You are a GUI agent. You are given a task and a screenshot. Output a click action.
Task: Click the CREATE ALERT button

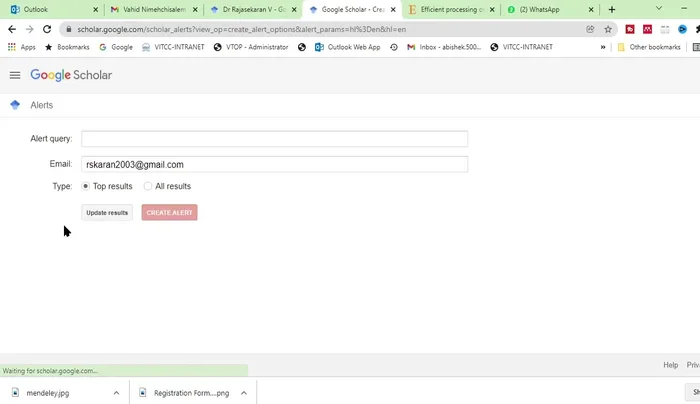(169, 212)
